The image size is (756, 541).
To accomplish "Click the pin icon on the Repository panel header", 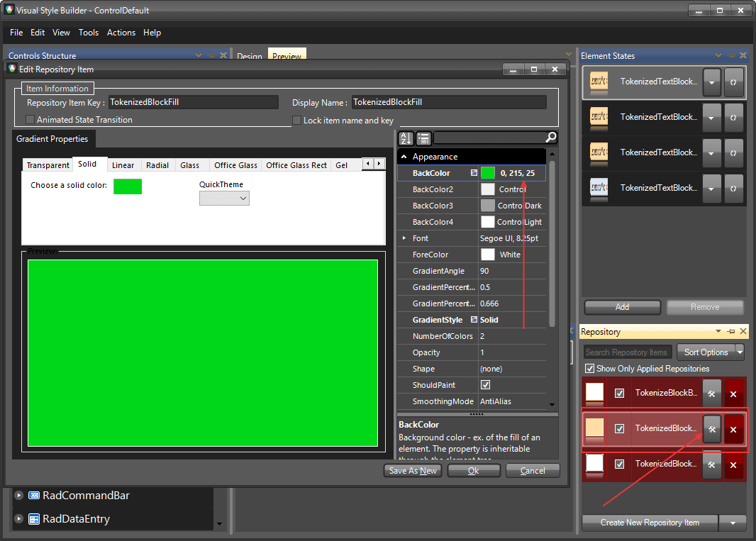I will tap(731, 331).
